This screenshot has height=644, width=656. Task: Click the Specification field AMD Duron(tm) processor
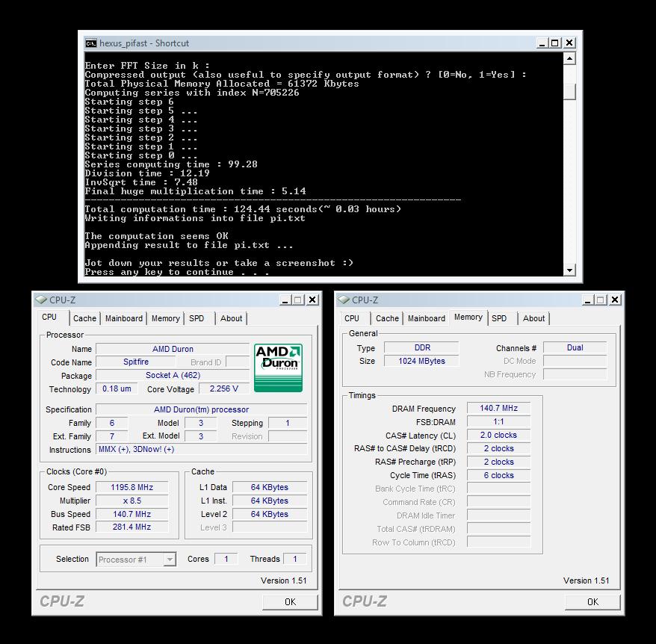click(201, 409)
